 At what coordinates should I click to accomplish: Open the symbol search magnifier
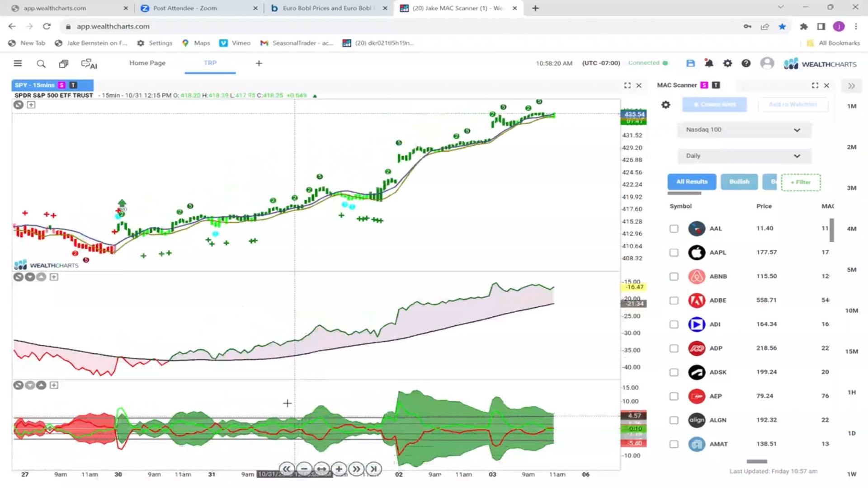click(x=41, y=64)
